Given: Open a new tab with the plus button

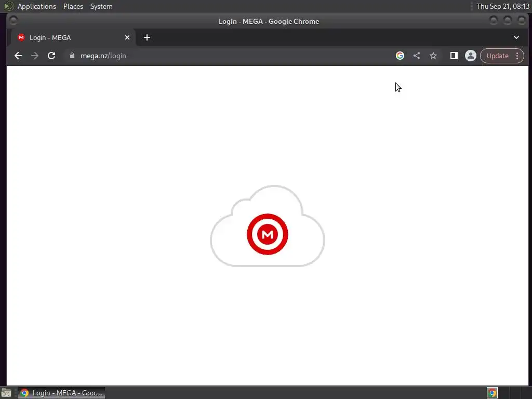Looking at the screenshot, I should click(147, 37).
